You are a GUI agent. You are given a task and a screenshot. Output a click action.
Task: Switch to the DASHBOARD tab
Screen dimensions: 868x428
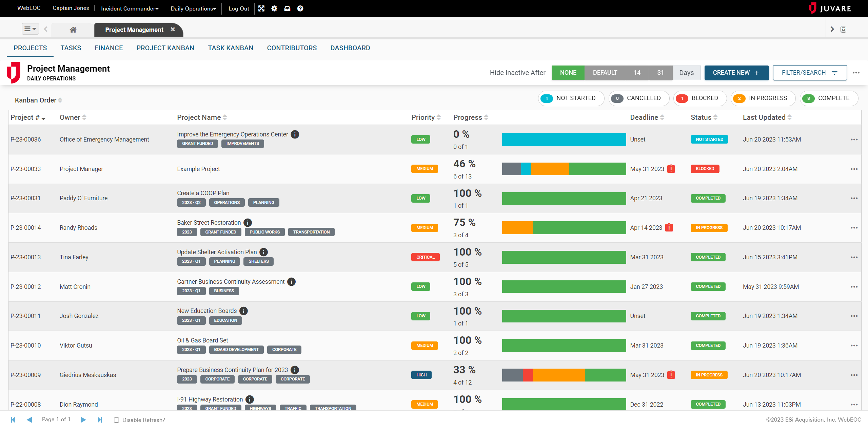350,48
